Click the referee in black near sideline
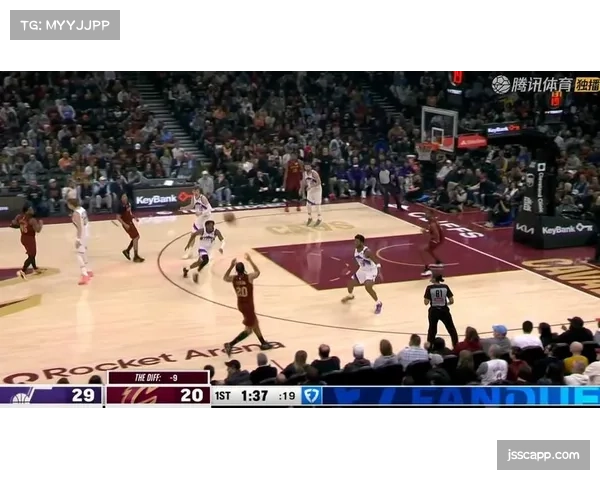 438,308
